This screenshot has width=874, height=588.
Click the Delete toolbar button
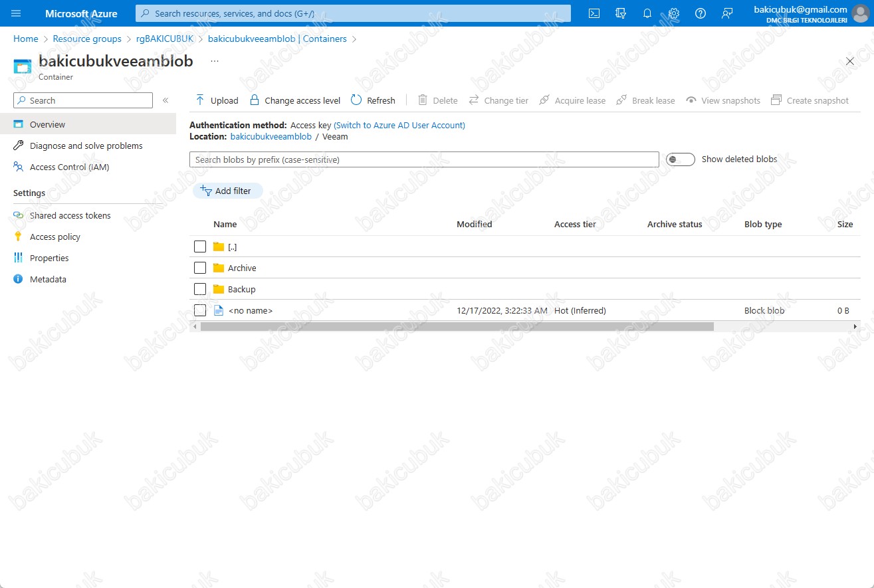(x=437, y=100)
